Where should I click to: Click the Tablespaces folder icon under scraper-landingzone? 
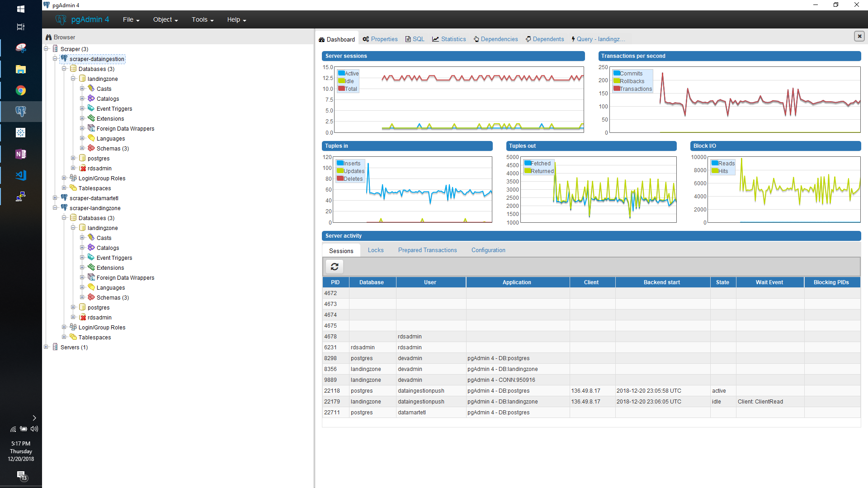pyautogui.click(x=73, y=337)
